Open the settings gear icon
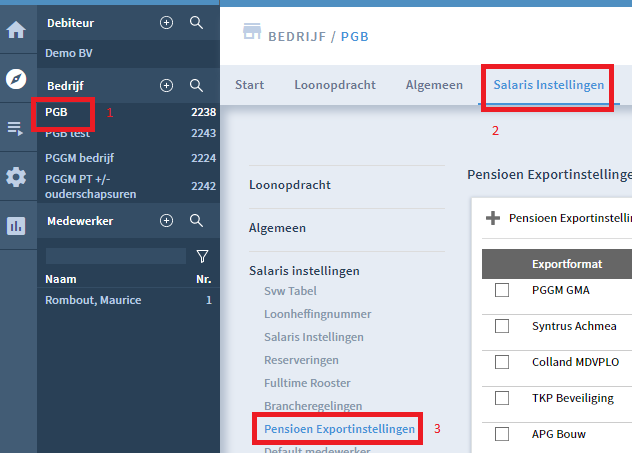 pyautogui.click(x=16, y=177)
